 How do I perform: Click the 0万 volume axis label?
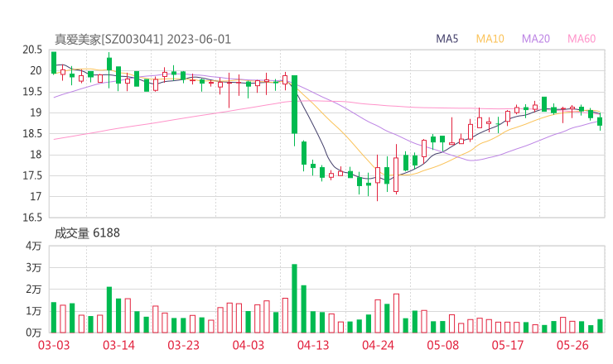pos(34,333)
